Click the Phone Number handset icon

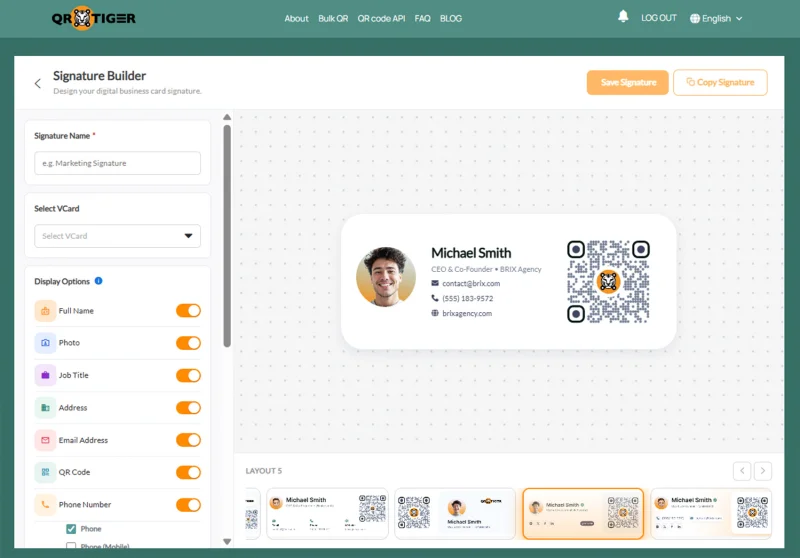click(x=45, y=505)
